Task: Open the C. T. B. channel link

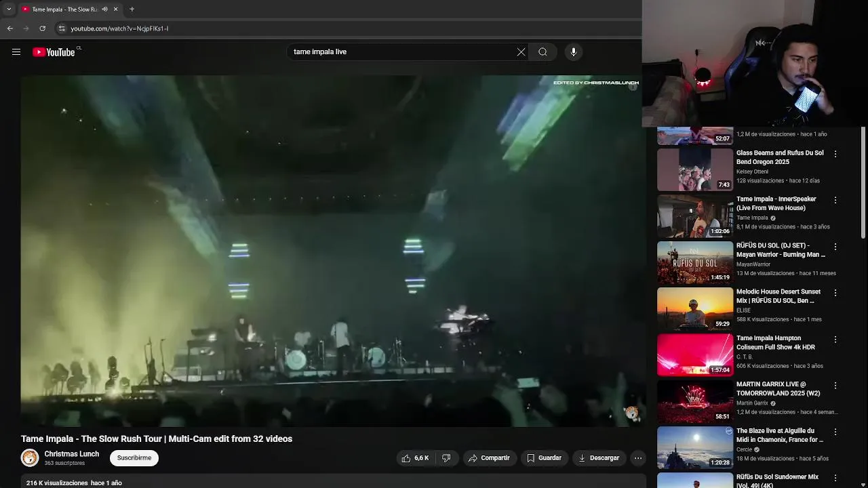Action: (745, 357)
